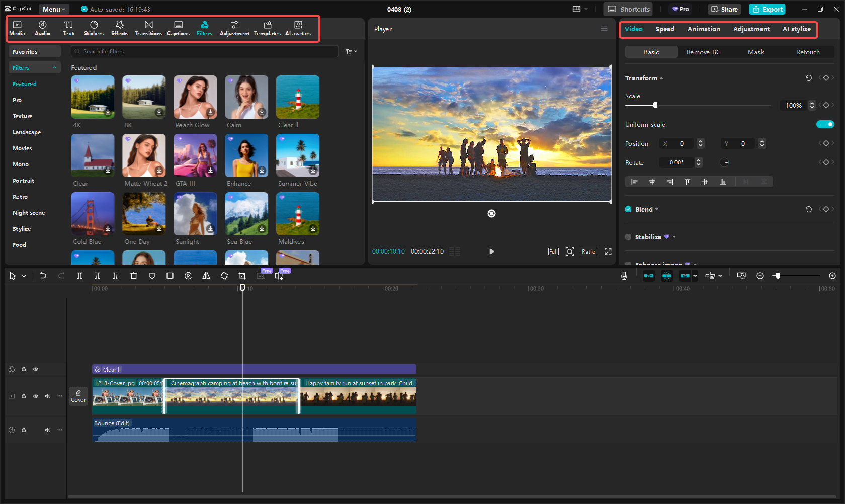This screenshot has width=845, height=504.
Task: Open the Retouch tab in the Video panel
Action: click(807, 52)
